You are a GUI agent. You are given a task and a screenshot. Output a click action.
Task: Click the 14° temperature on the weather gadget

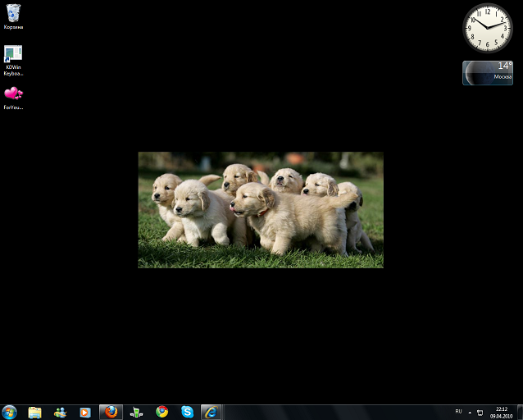504,66
